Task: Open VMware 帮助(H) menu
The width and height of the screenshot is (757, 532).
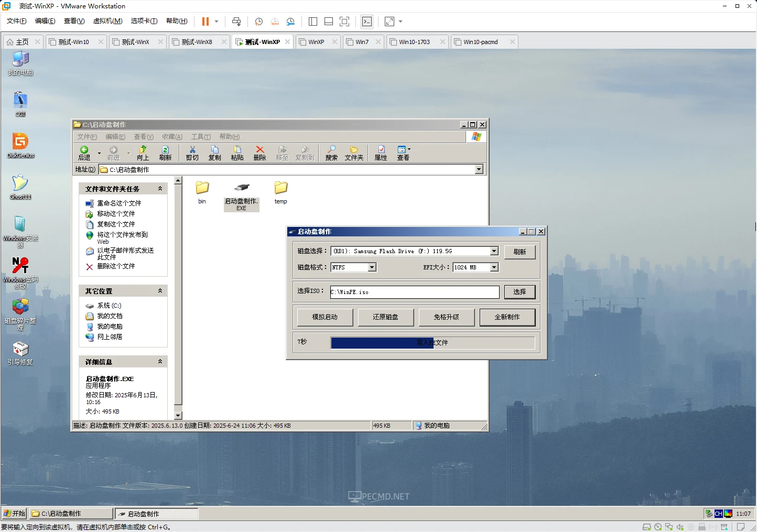Action: (x=177, y=21)
